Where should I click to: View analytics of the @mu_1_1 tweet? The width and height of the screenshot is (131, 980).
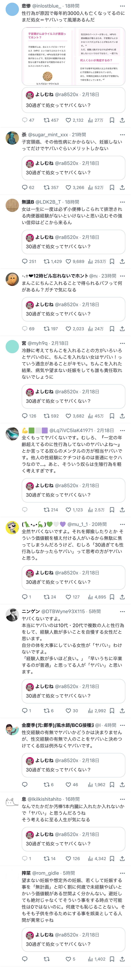(x=97, y=597)
